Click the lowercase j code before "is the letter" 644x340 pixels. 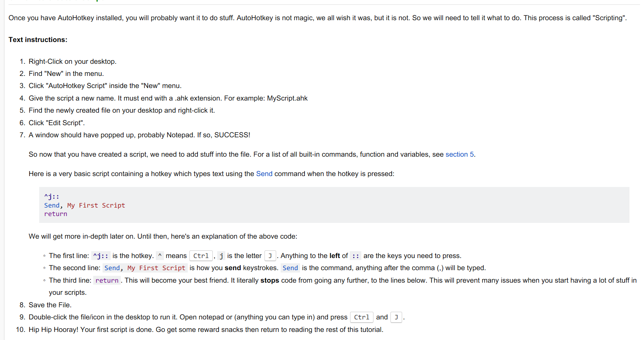[x=221, y=256]
